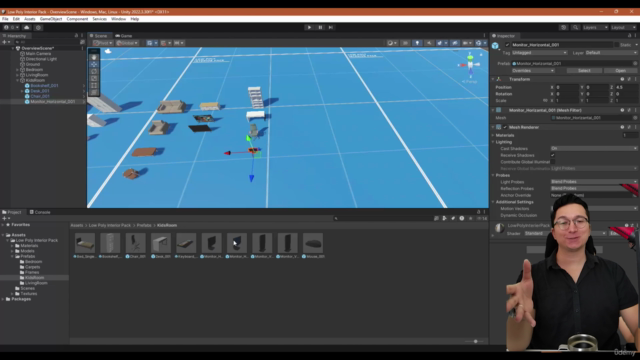Open the global search magnifier icon

click(x=576, y=27)
